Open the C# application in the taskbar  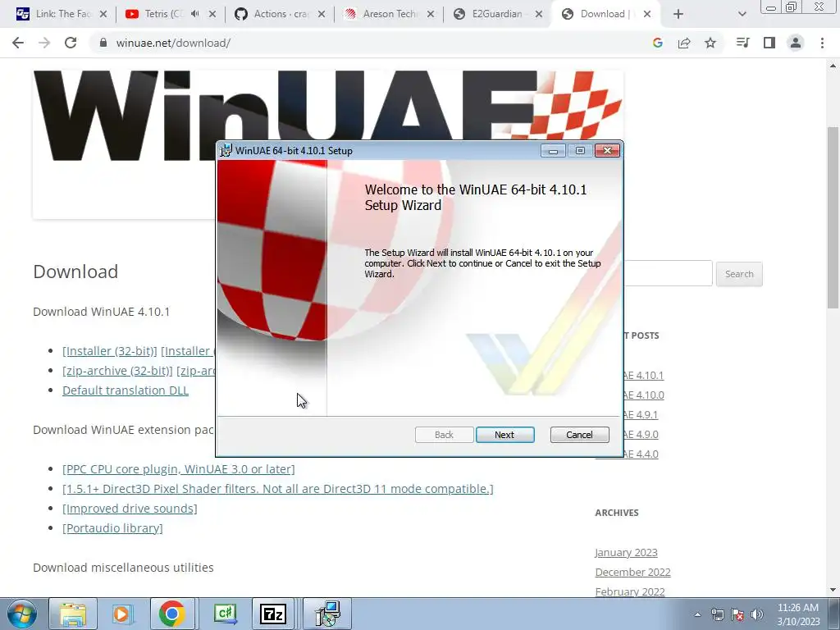click(x=226, y=614)
